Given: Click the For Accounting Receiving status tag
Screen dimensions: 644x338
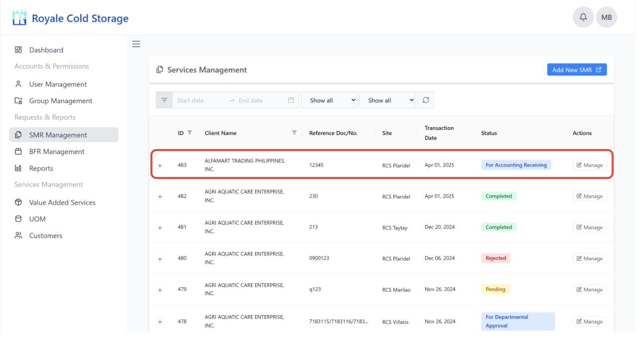Looking at the screenshot, I should [x=516, y=165].
